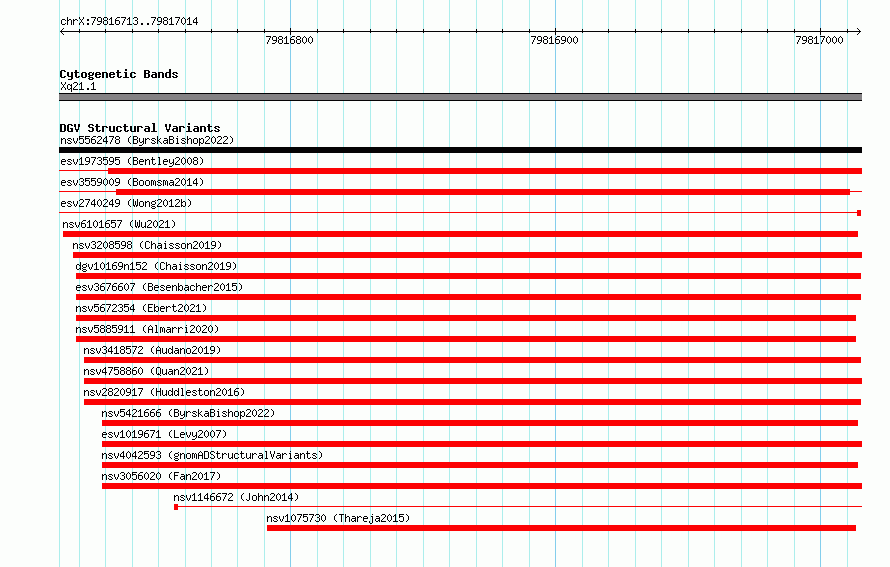Screen dimensions: 890x567
Task: Click the nsv4042593 red variant bar
Action: click(x=480, y=465)
